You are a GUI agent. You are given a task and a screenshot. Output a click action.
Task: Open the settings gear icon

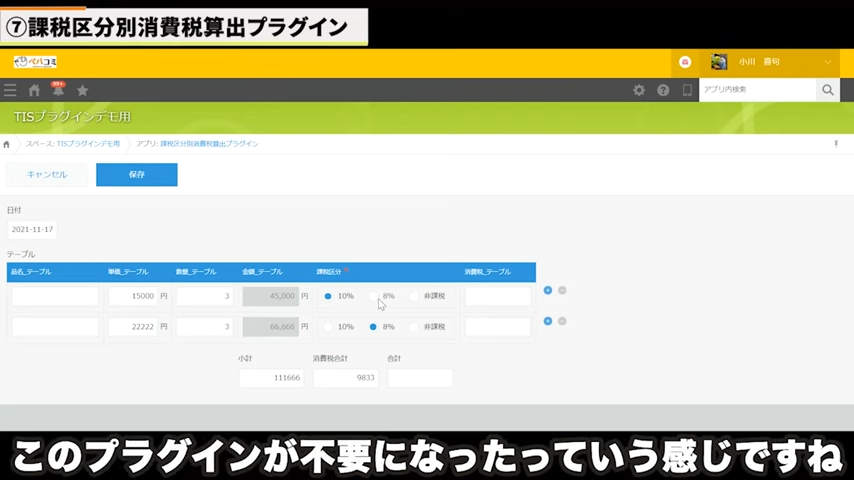(639, 90)
